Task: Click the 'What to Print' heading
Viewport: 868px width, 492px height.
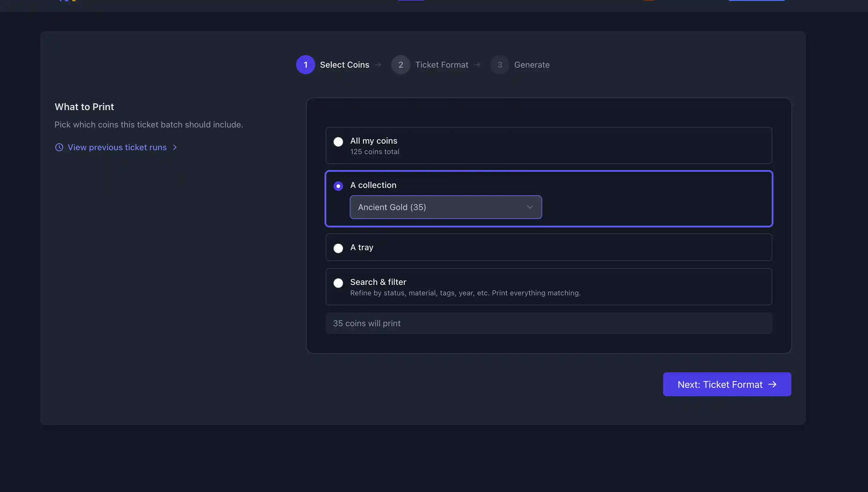Action: click(84, 107)
